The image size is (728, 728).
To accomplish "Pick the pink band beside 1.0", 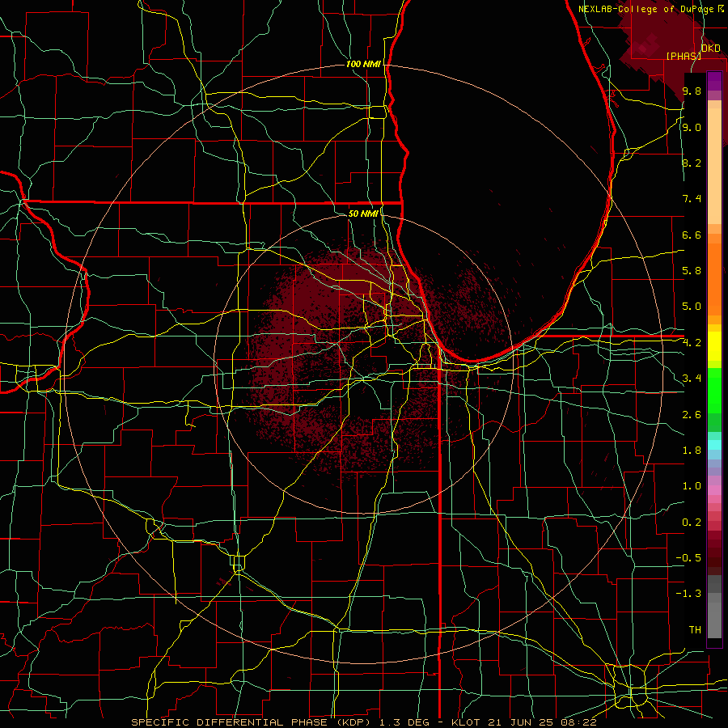I will (x=714, y=490).
